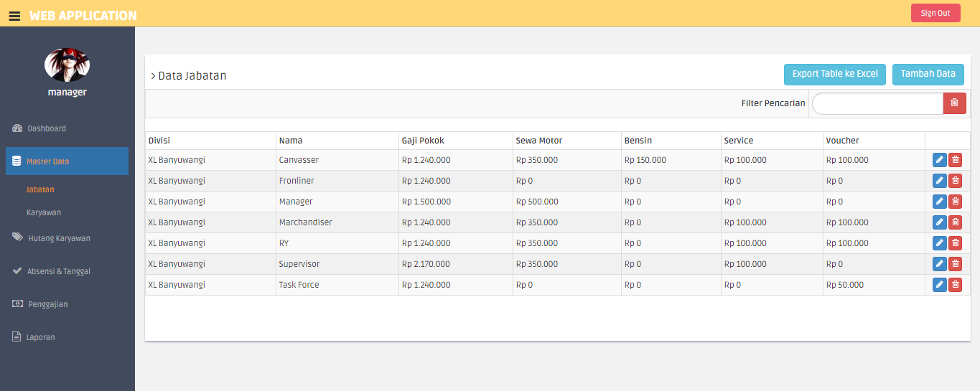Delete the Canvasser row
This screenshot has width=980, height=391.
pos(955,160)
